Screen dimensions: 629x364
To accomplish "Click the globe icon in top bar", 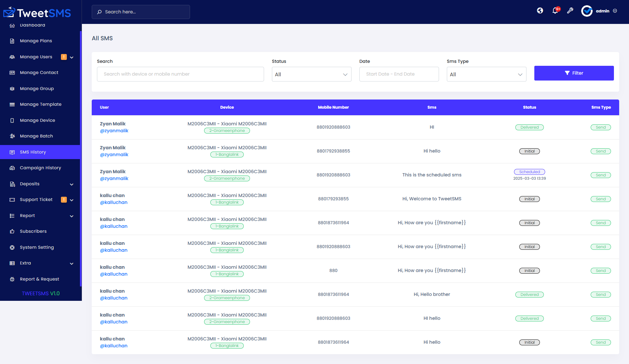I will coord(540,11).
